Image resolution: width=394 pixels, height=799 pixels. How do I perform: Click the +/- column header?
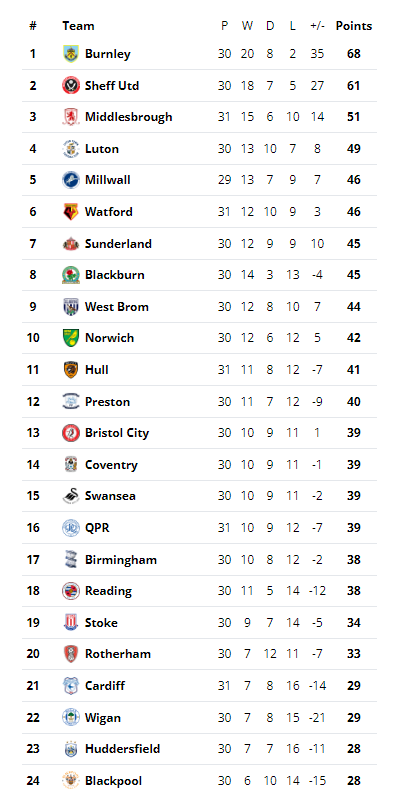click(317, 26)
